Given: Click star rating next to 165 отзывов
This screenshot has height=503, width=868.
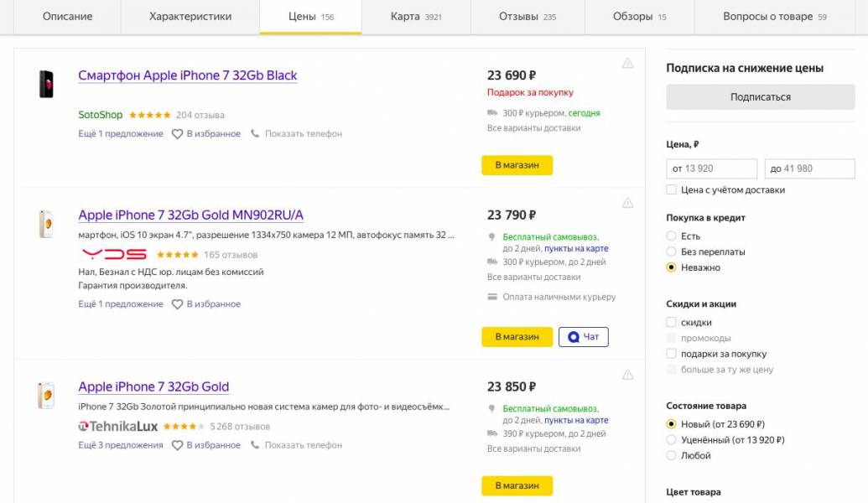Looking at the screenshot, I should (x=177, y=255).
